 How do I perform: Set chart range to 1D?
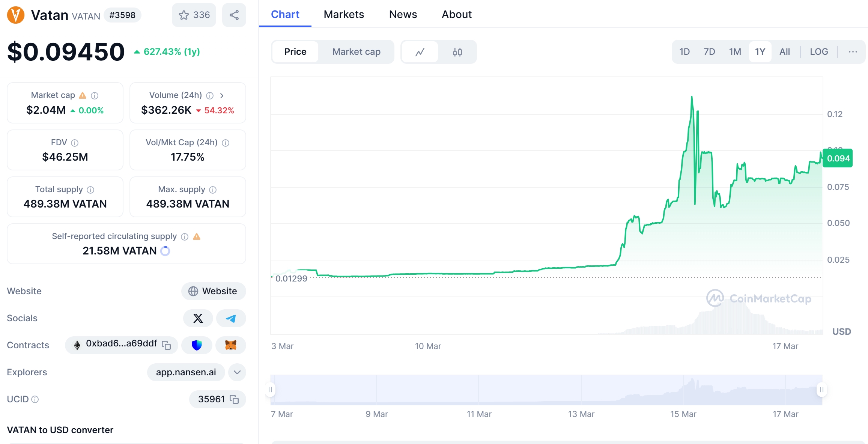click(x=684, y=52)
